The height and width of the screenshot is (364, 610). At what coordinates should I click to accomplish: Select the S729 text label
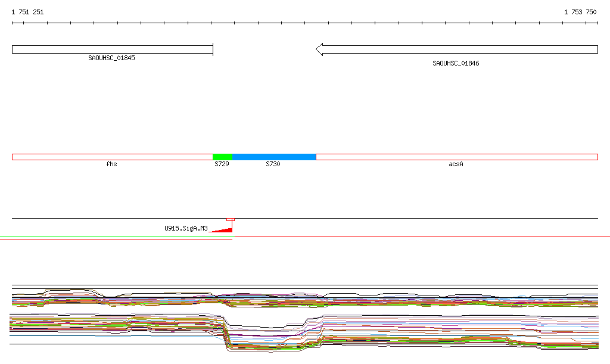[x=222, y=164]
